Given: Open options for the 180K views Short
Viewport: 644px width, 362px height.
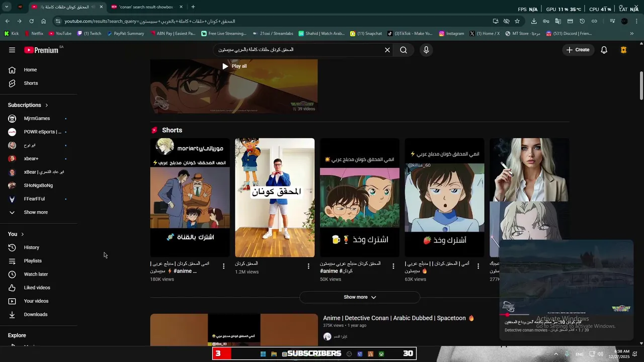Looking at the screenshot, I should (224, 266).
